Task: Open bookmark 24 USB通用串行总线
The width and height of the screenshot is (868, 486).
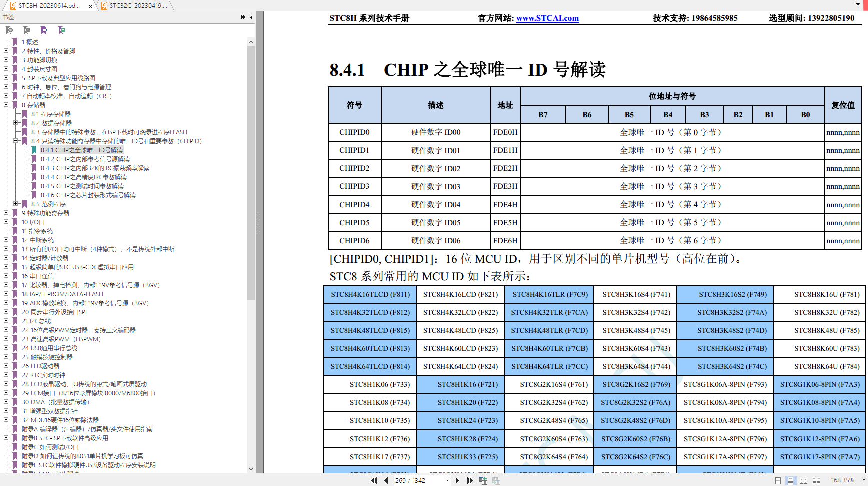Action: 49,348
